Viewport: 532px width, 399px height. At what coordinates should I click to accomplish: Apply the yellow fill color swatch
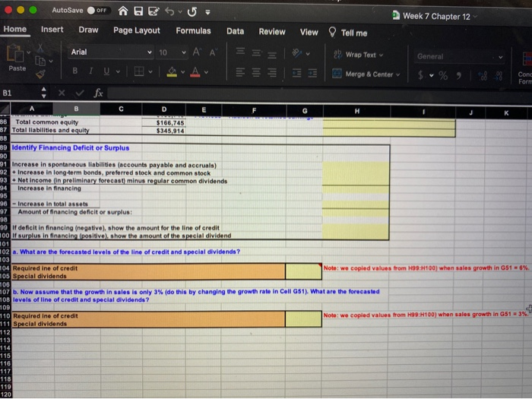(x=172, y=71)
